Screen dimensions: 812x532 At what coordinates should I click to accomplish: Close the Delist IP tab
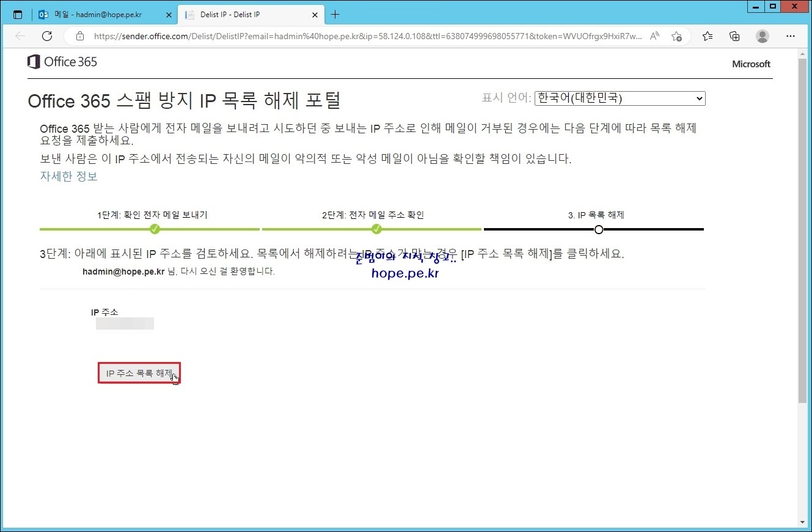315,15
